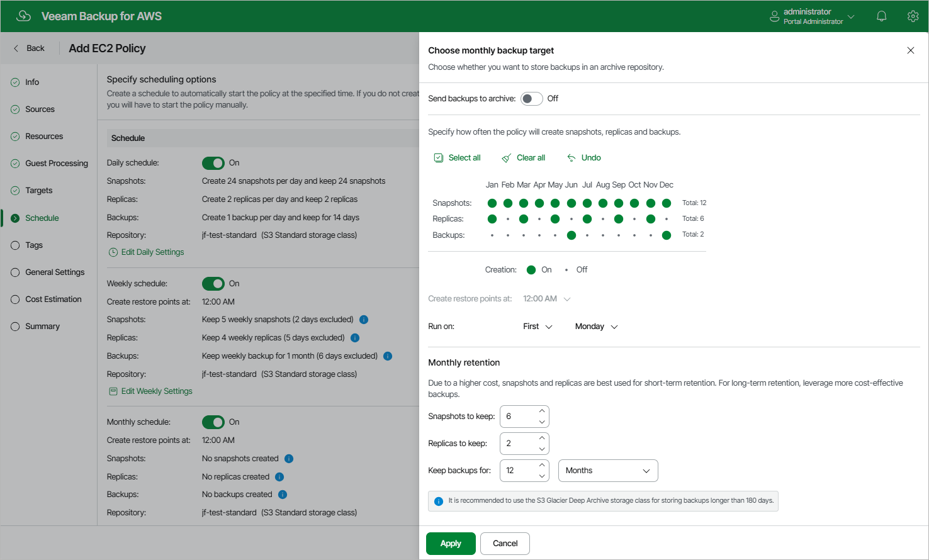Viewport: 929px width, 560px height.
Task: Click Edit Daily Settings clock icon
Action: (113, 252)
